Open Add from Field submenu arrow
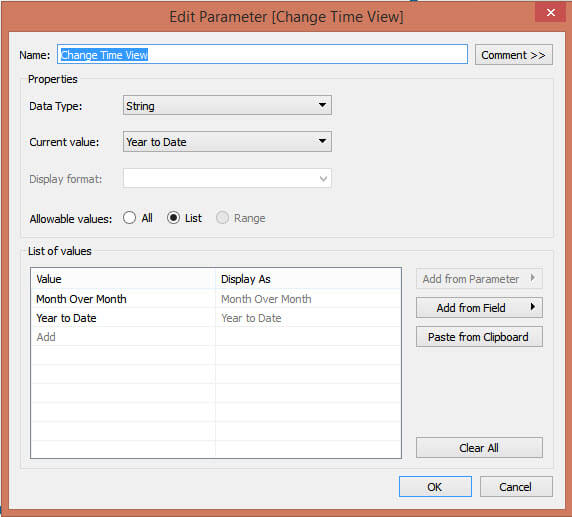 click(532, 307)
